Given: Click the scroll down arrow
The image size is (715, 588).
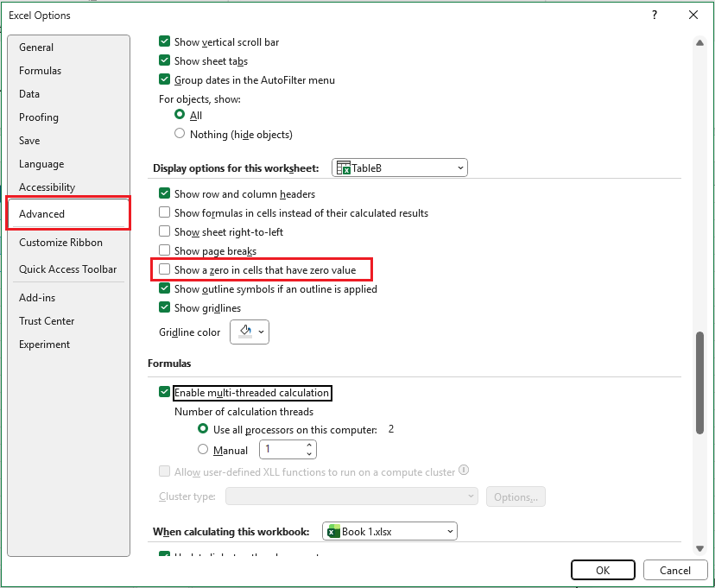Looking at the screenshot, I should pos(700,549).
